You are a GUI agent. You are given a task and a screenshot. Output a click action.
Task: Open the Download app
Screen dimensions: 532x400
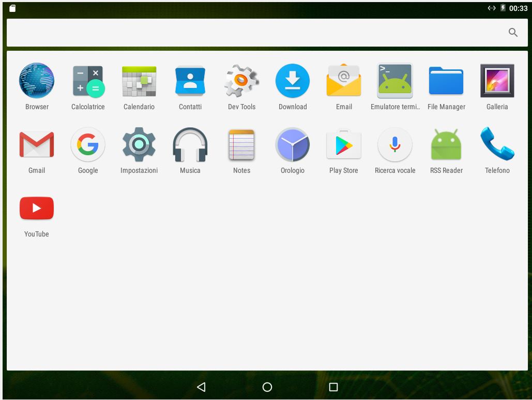[x=293, y=81]
